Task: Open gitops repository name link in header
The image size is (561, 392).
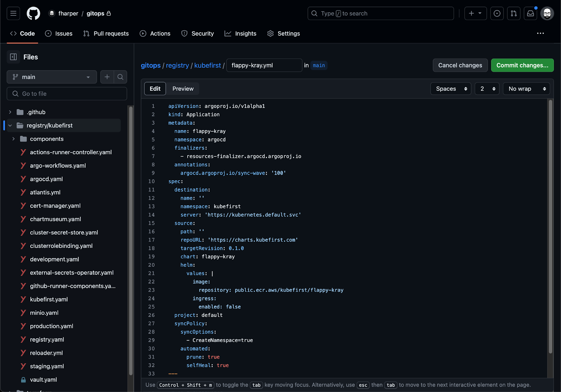Action: [95, 13]
